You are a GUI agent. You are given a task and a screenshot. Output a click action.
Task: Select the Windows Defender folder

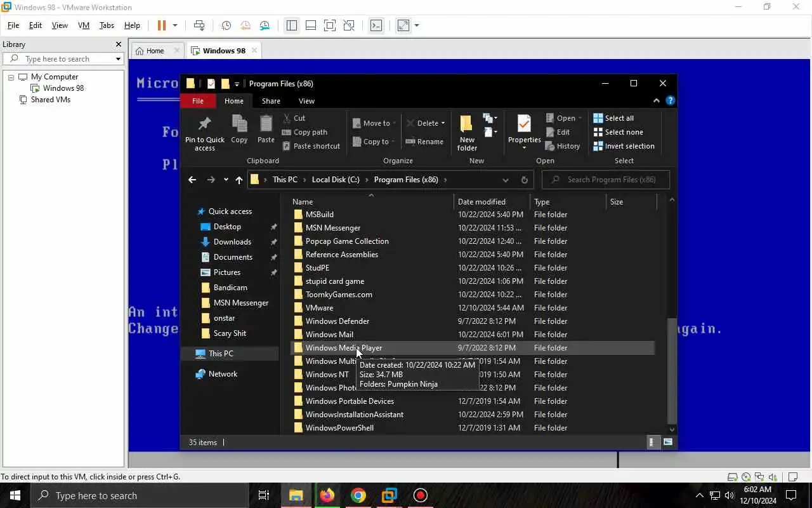(x=337, y=321)
